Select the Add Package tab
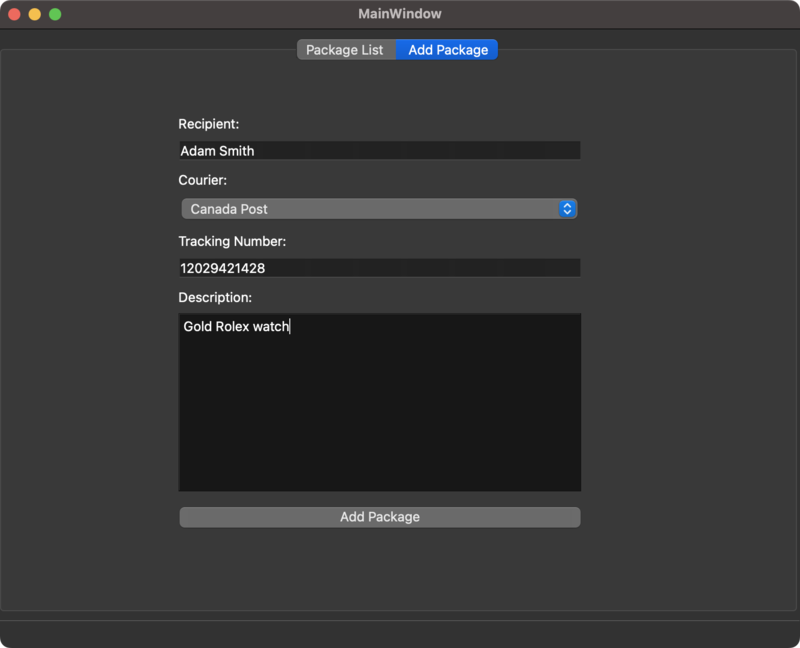800x648 pixels. coord(448,50)
